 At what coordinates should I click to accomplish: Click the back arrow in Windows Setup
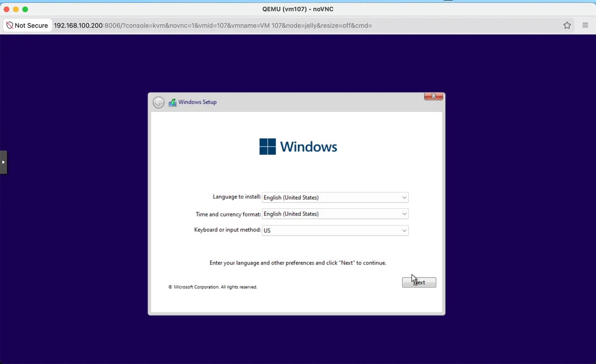pos(158,103)
